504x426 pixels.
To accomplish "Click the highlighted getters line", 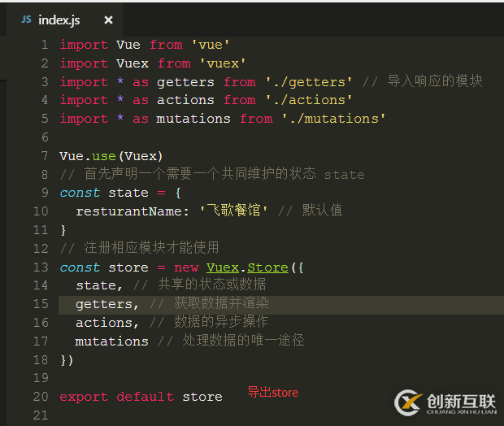I will (281, 305).
